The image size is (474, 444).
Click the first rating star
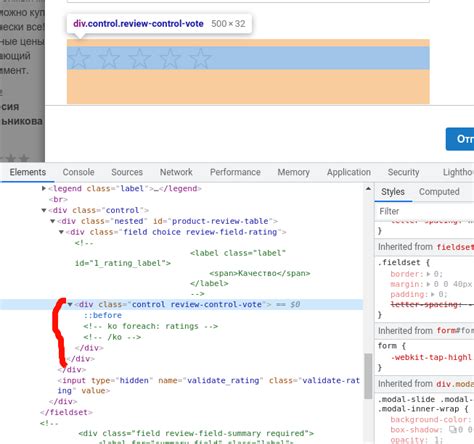click(x=79, y=58)
